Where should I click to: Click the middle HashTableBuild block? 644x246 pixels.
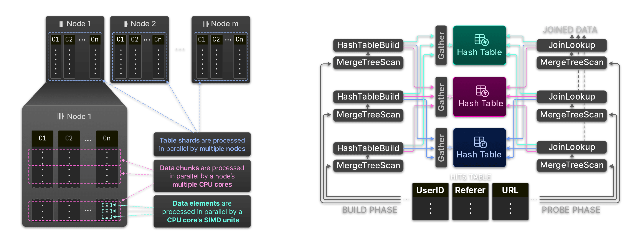pyautogui.click(x=368, y=97)
